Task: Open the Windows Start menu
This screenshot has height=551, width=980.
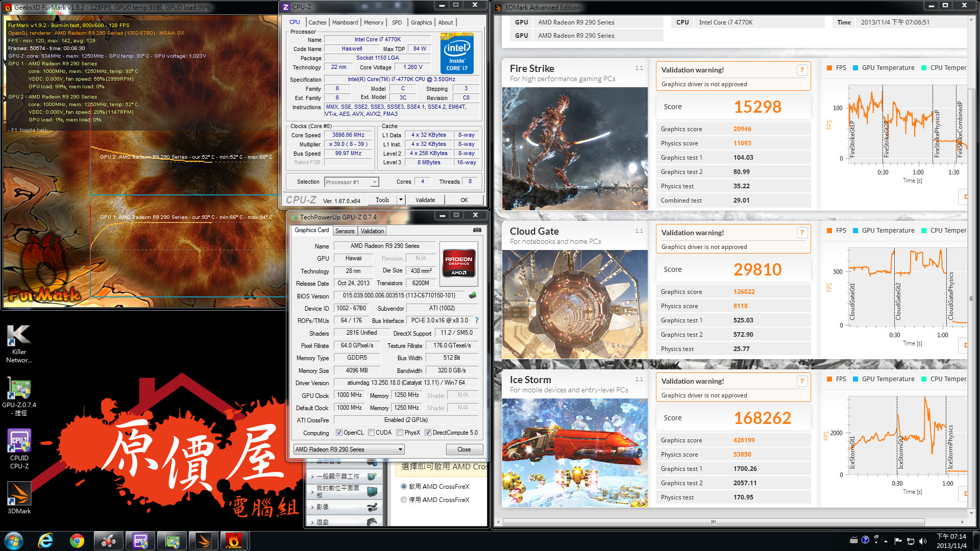Action: coord(14,541)
